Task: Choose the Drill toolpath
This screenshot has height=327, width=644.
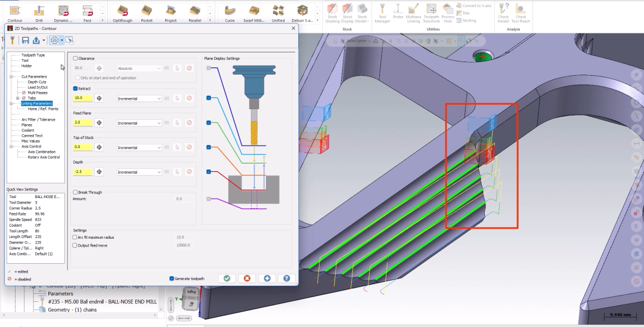Action: [x=39, y=13]
